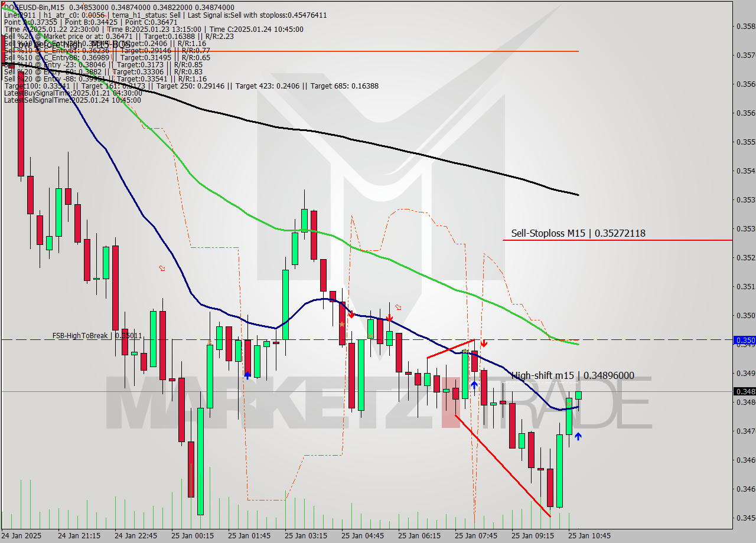
Task: Click the FSB-HighToBreak 0.35011 label
Action: point(97,335)
